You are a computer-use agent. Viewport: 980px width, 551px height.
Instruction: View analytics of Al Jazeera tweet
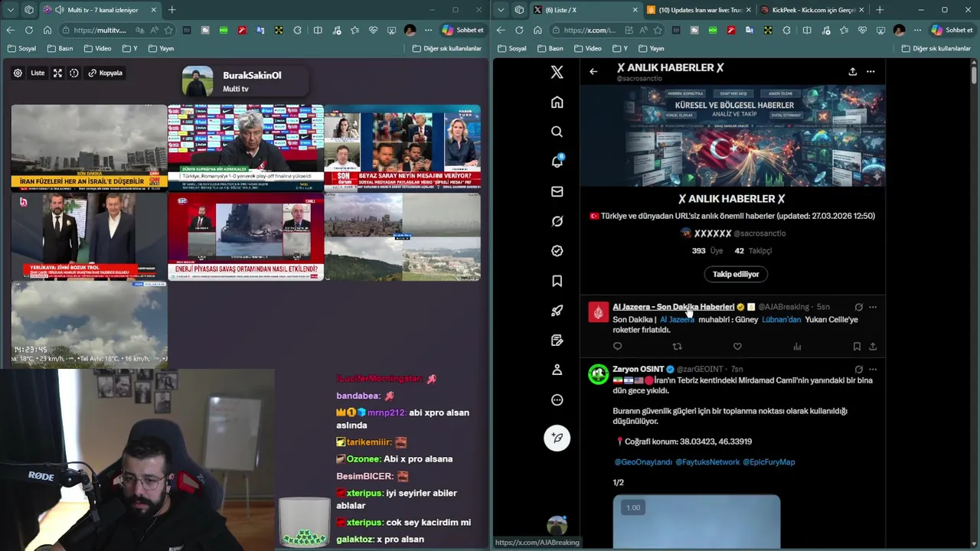(797, 347)
